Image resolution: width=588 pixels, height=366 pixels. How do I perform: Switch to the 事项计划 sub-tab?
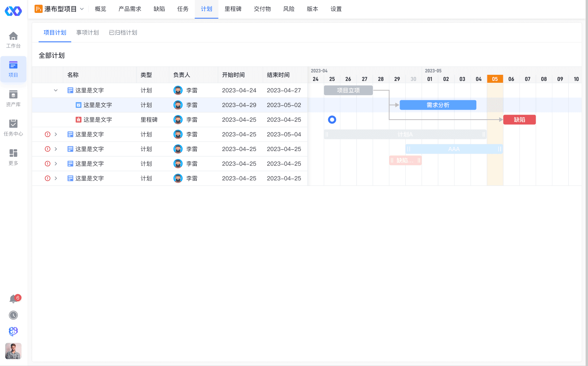[x=87, y=33]
